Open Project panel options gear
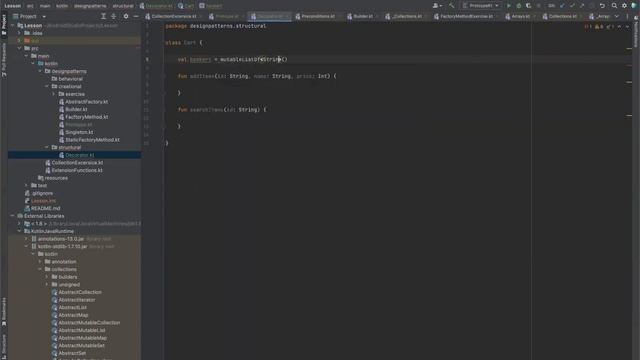The width and height of the screenshot is (640, 360). pyautogui.click(x=126, y=16)
